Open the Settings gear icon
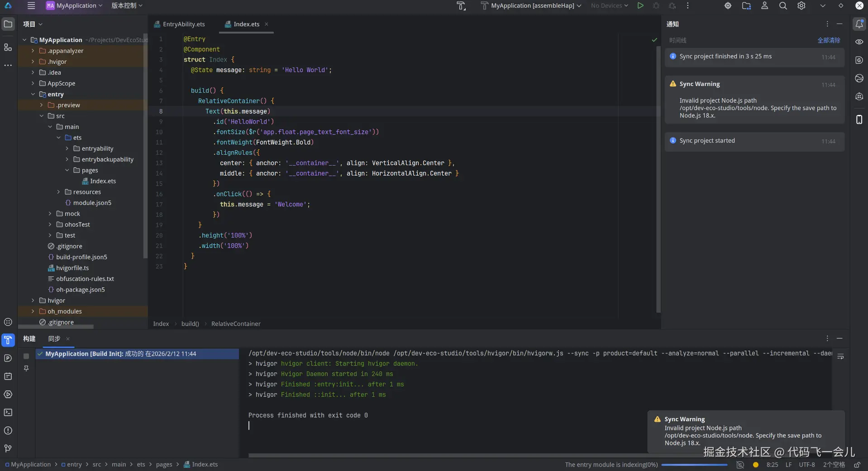Image resolution: width=868 pixels, height=471 pixels. (801, 6)
